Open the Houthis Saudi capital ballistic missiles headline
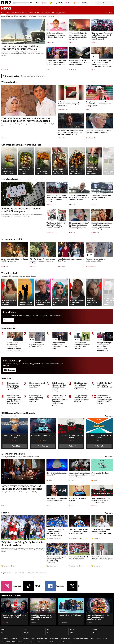The height and width of the screenshot is (644, 114). pos(21,48)
